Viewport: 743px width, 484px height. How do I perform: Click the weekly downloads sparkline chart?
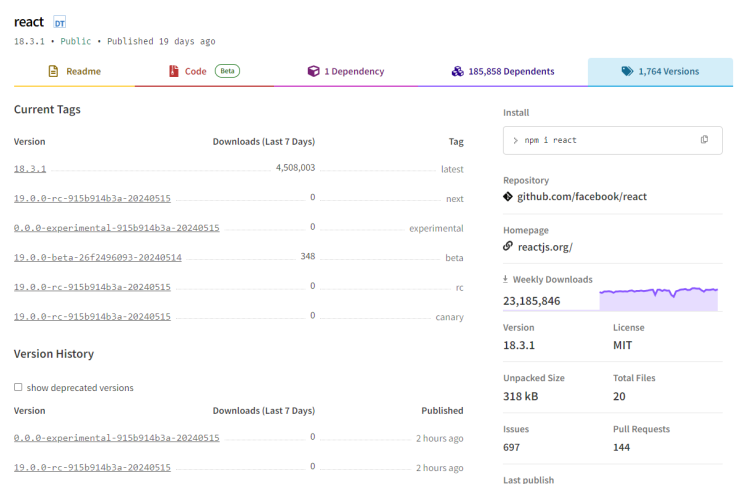(658, 297)
